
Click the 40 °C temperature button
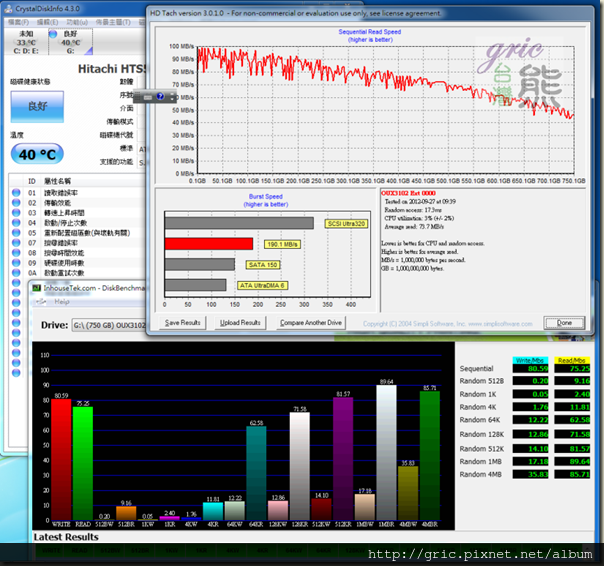(x=37, y=154)
